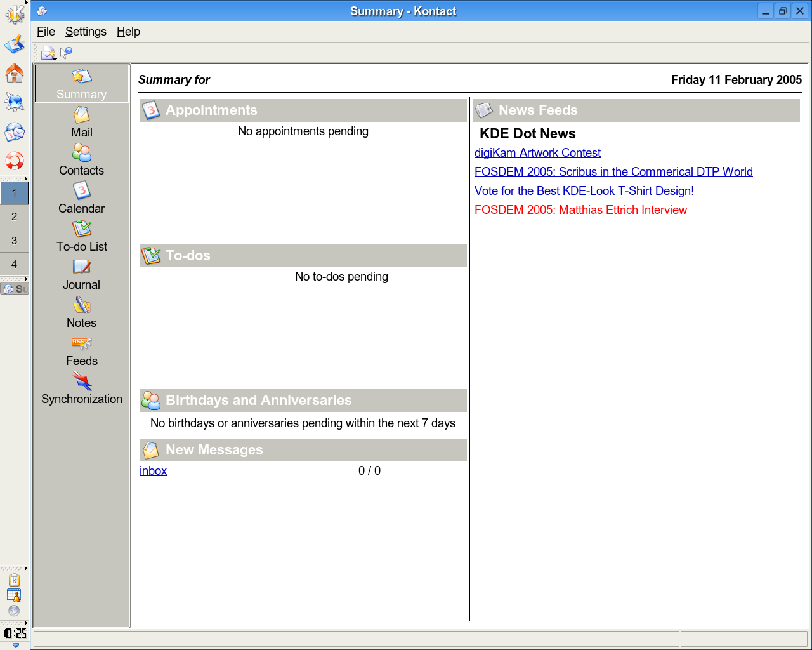The image size is (812, 650).
Task: Open the Klipper clipboard tray icon
Action: [x=14, y=580]
